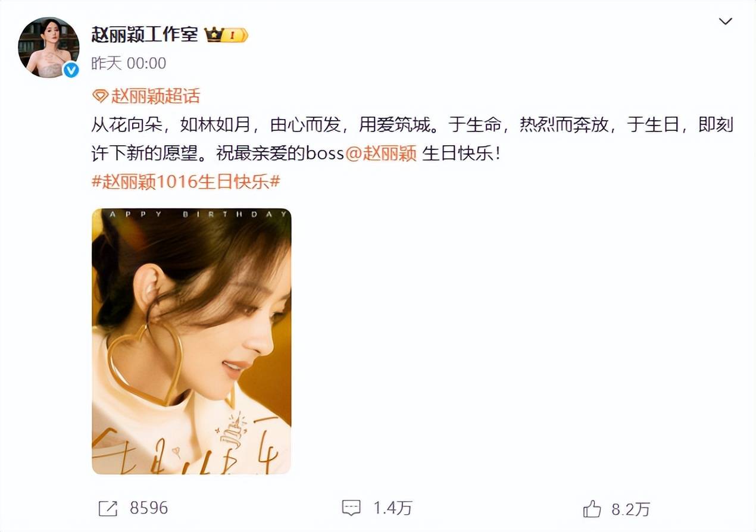Viewport: 756px width, 532px height.
Task: Open the 赵丽颖工作室 profile avatar
Action: point(49,47)
